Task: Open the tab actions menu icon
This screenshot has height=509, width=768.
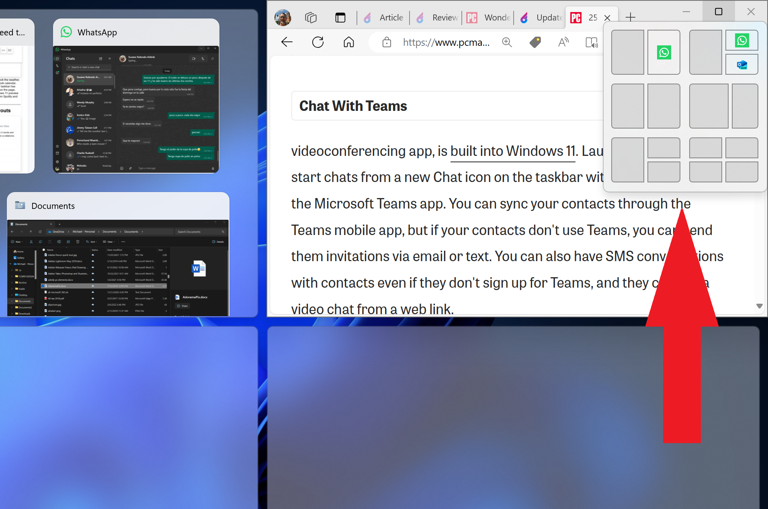Action: tap(340, 17)
